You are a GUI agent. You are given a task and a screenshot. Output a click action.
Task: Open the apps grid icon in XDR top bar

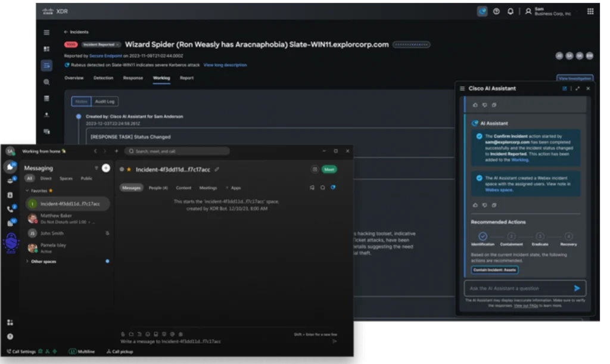(590, 11)
